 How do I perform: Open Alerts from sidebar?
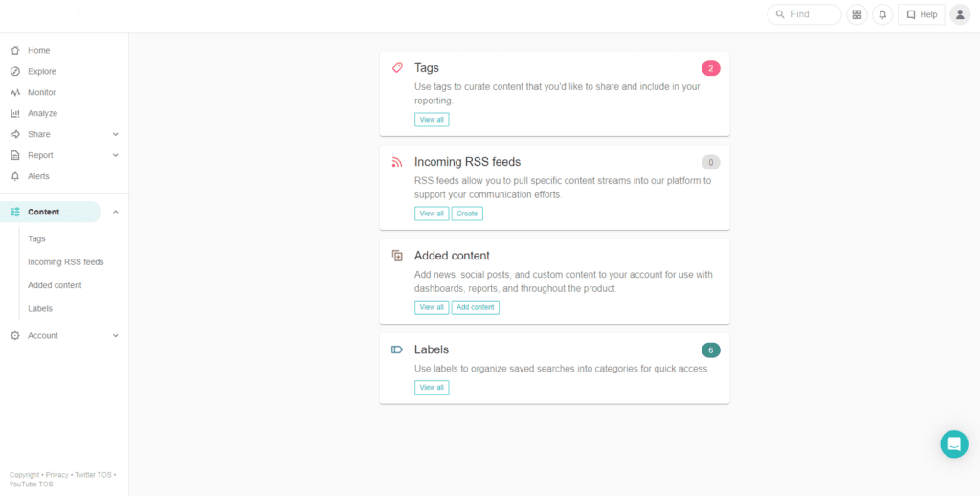38,176
